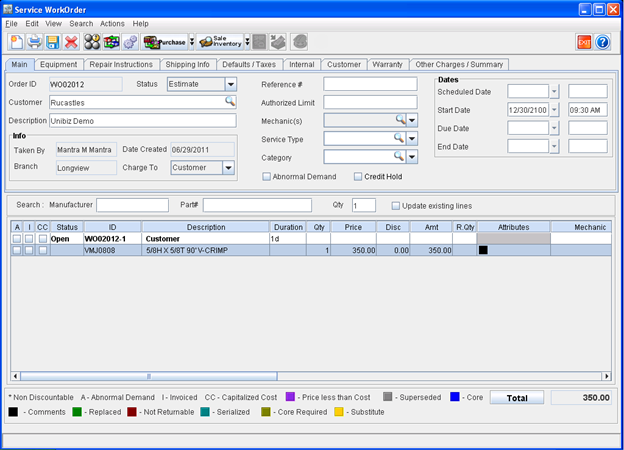Click the blue Help question mark icon
Image resolution: width=624 pixels, height=450 pixels.
[x=603, y=42]
